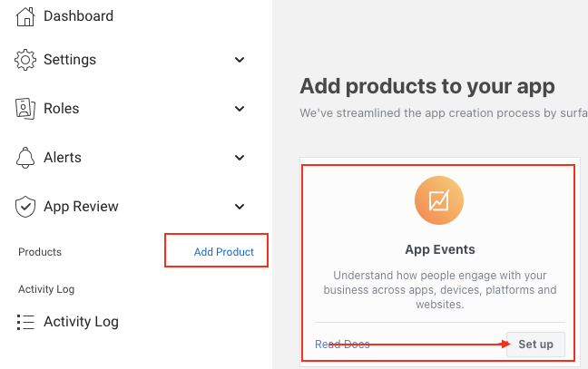
Task: Select the Alerts menu item
Action: [63, 158]
